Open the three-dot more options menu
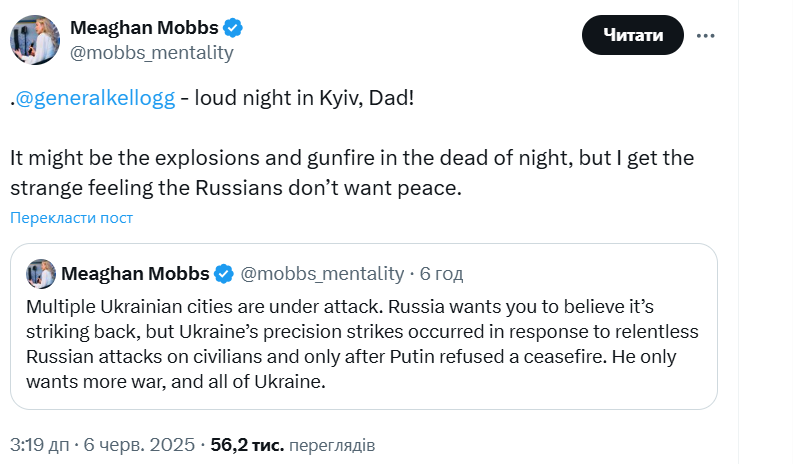 pos(706,36)
